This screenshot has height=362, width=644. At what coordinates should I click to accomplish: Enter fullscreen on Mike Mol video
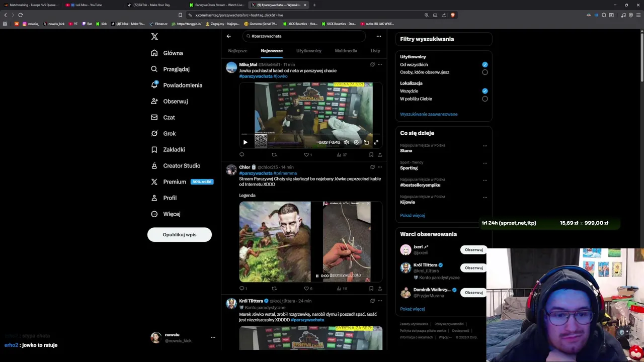click(376, 142)
